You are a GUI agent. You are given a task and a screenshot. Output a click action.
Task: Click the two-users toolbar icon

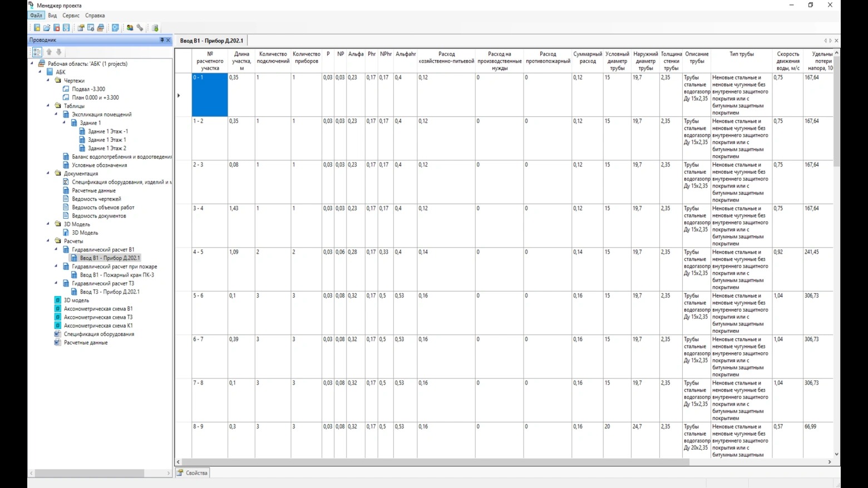point(130,28)
